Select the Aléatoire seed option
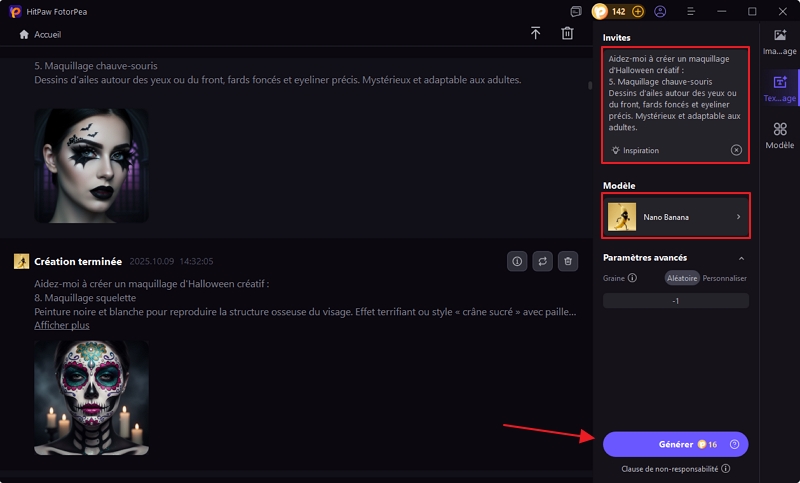Screen dimensions: 800x483 682,278
